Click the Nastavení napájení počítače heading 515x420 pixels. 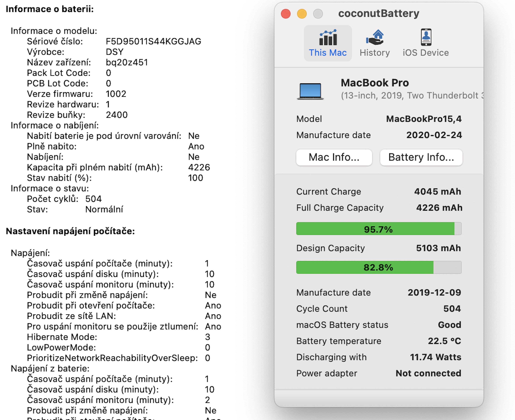click(70, 231)
